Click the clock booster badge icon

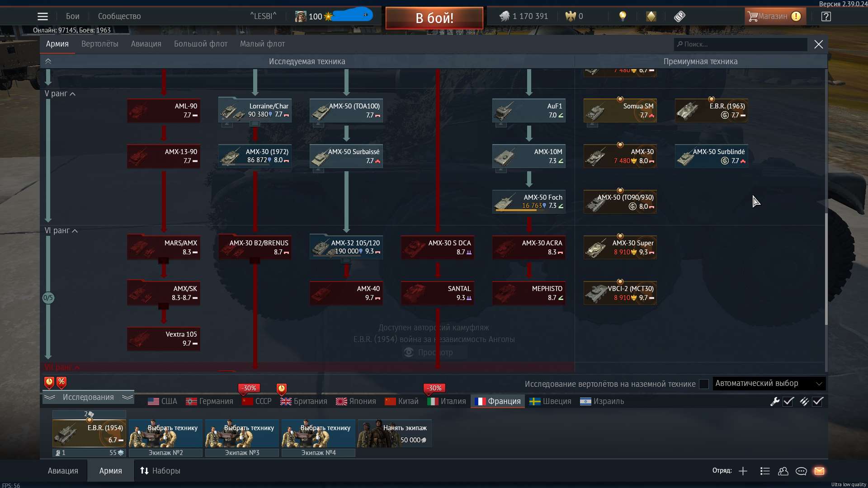[x=49, y=383]
